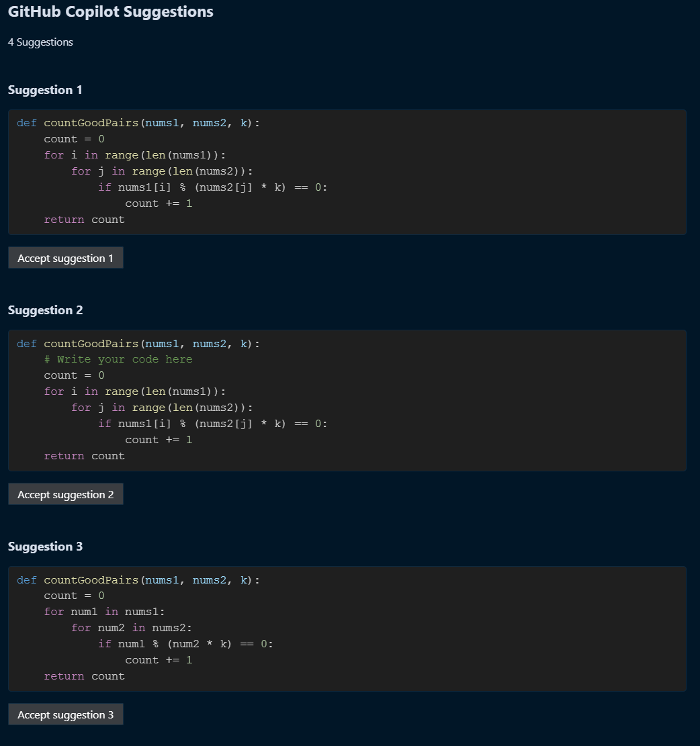Click 'if num1 % (num2 * k) == 0:' line

[x=185, y=644]
